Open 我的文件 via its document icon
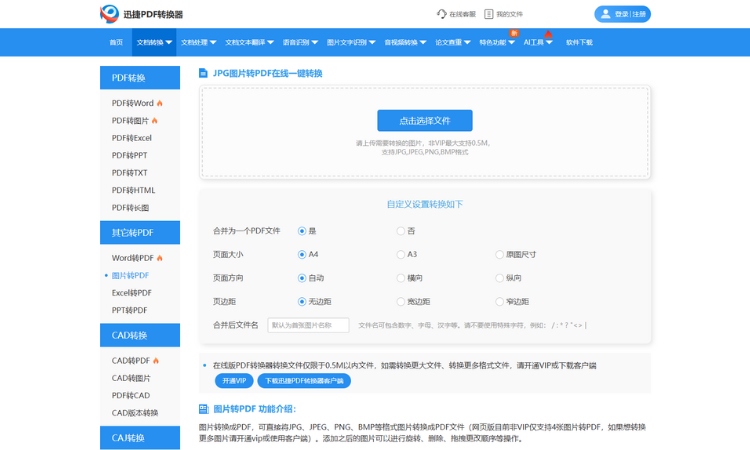 [x=489, y=14]
